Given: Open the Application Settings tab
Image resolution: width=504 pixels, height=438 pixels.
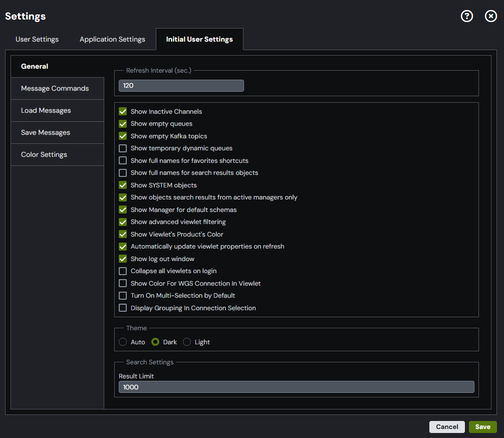Looking at the screenshot, I should tap(113, 39).
